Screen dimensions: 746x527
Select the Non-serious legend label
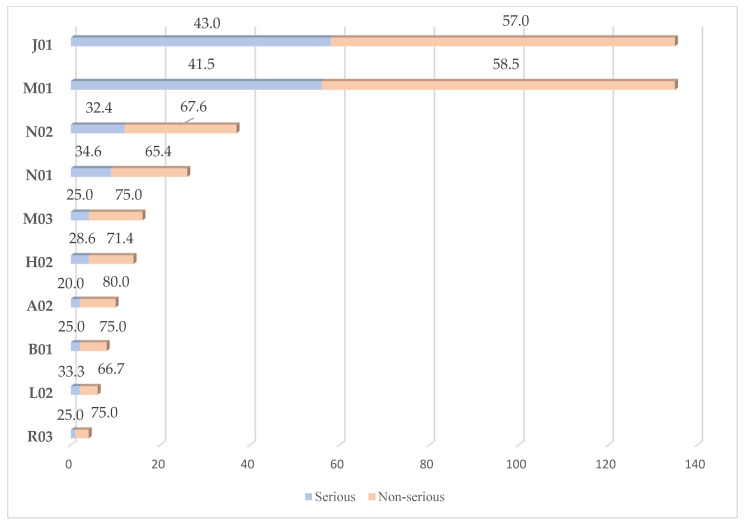(x=411, y=497)
